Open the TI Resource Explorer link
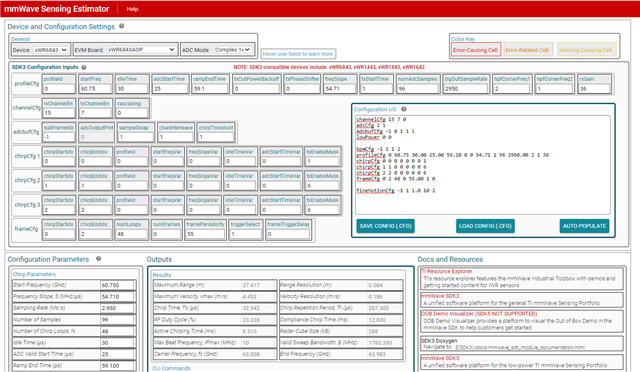The height and width of the screenshot is (372, 640). pyautogui.click(x=446, y=271)
